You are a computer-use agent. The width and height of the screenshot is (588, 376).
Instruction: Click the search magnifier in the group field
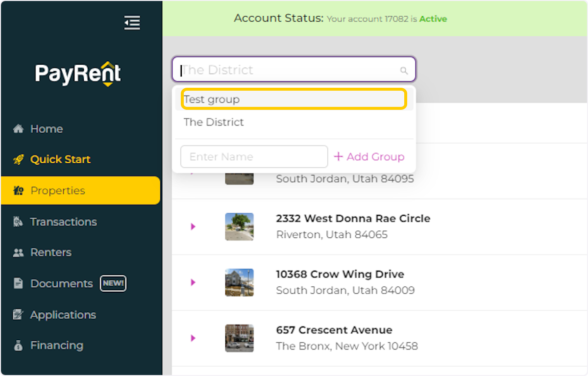coord(403,70)
